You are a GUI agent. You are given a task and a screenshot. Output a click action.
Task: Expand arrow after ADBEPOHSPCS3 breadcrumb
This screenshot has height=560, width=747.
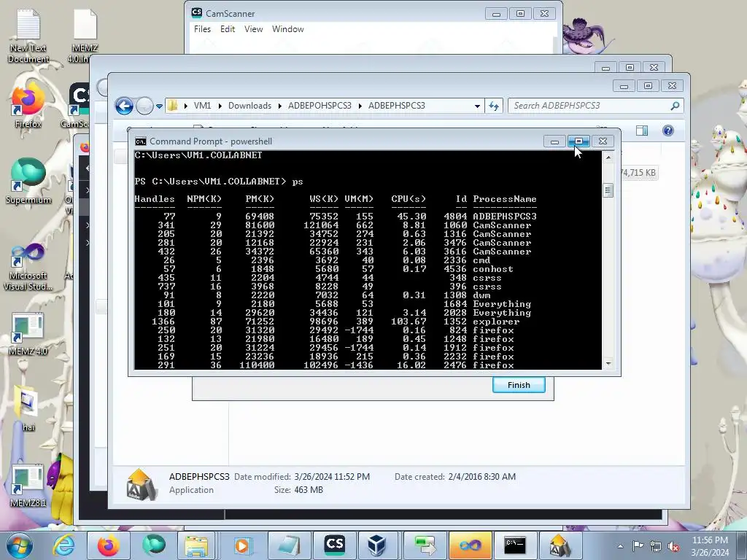click(x=360, y=106)
